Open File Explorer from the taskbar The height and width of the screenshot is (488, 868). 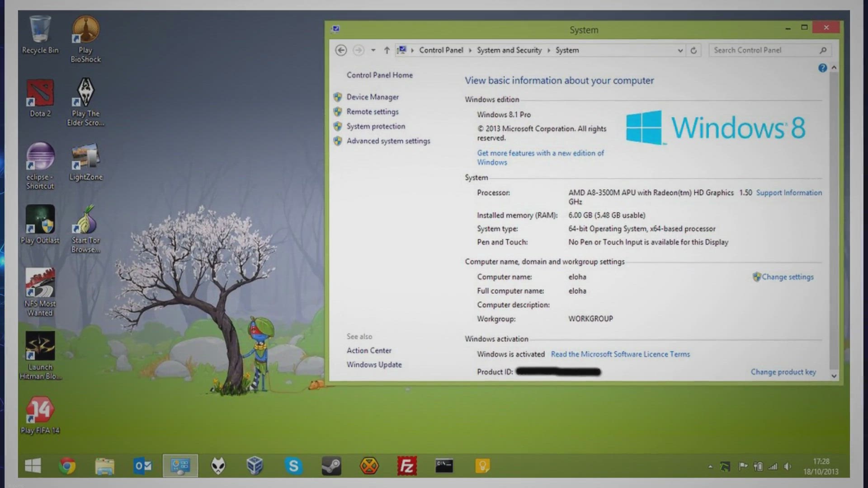104,466
